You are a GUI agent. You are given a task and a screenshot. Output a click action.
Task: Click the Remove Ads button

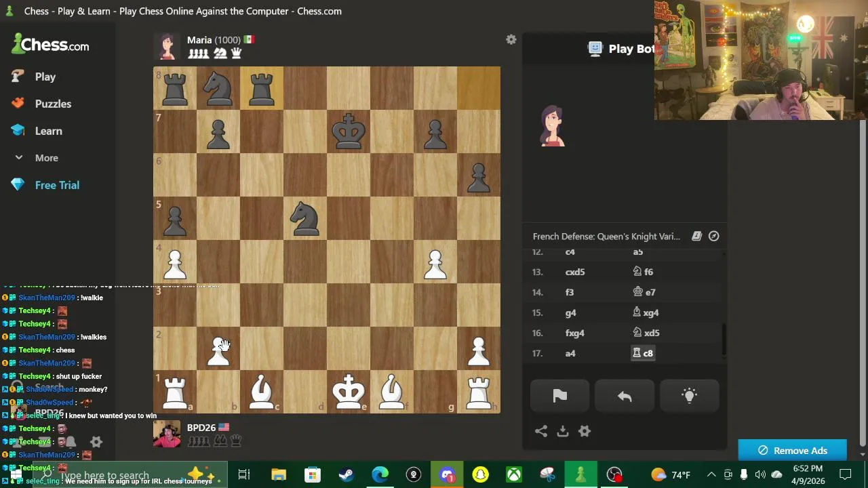pos(792,451)
